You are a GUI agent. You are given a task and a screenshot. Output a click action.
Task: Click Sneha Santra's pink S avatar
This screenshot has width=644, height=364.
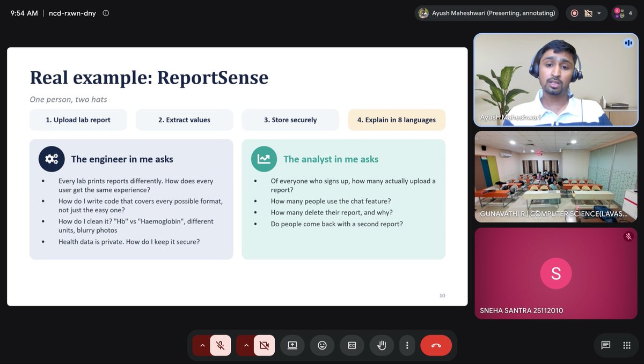tap(556, 273)
